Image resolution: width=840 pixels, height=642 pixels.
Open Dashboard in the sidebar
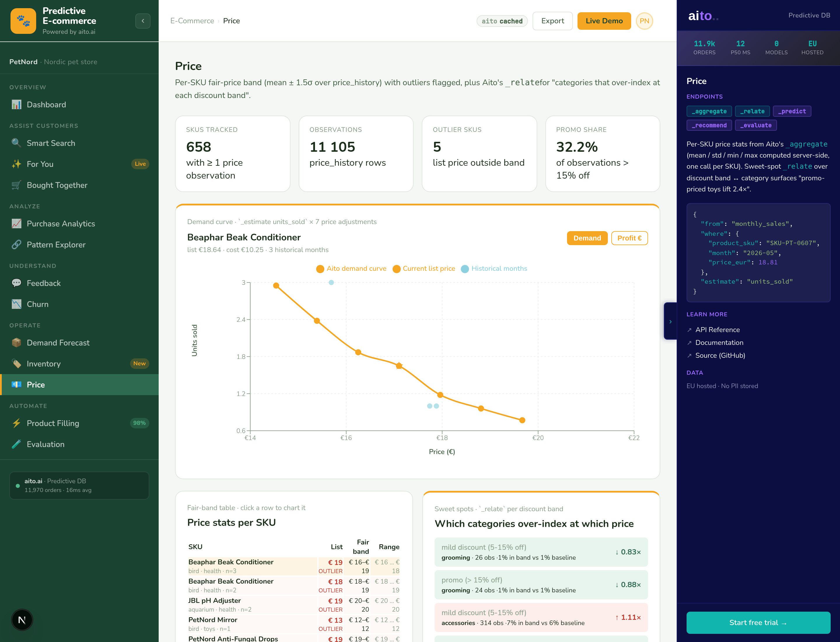click(79, 105)
